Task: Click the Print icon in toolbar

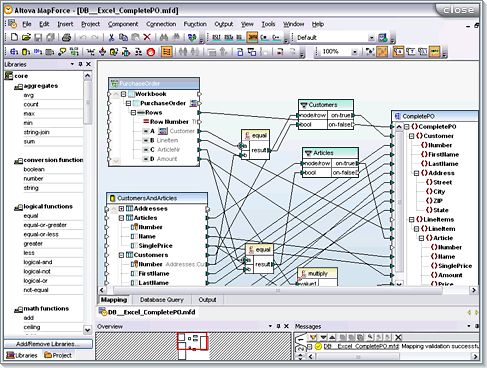Action: pyautogui.click(x=66, y=37)
